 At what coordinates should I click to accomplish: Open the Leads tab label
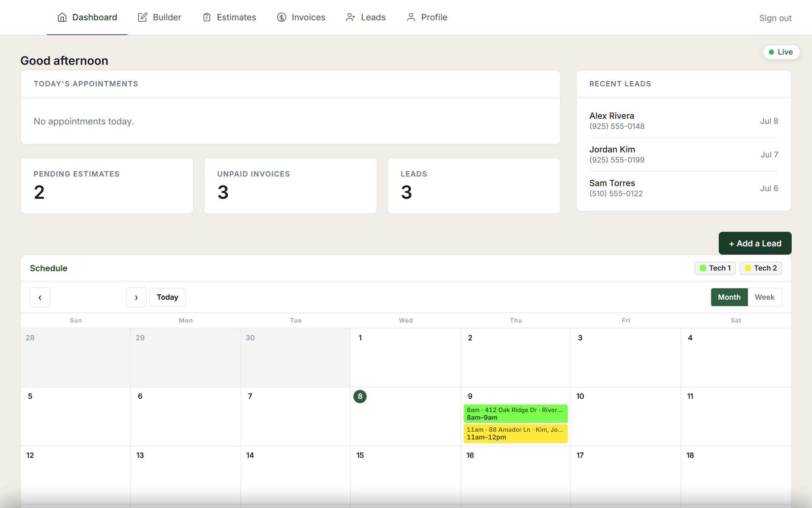pyautogui.click(x=373, y=17)
